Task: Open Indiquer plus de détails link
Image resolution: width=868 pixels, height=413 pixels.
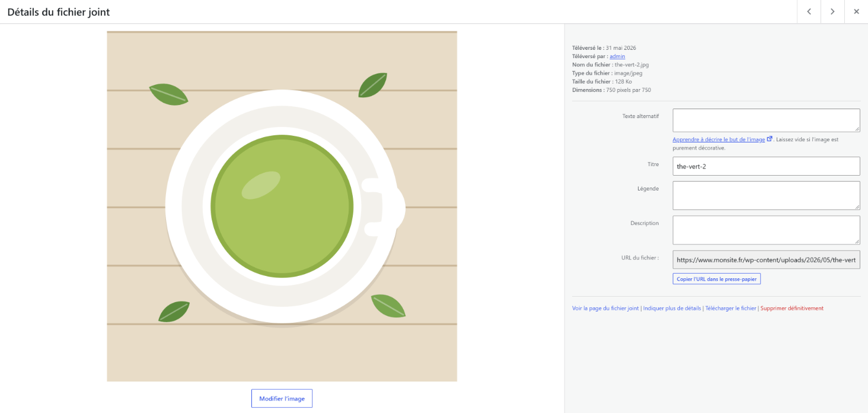Action: (x=672, y=309)
